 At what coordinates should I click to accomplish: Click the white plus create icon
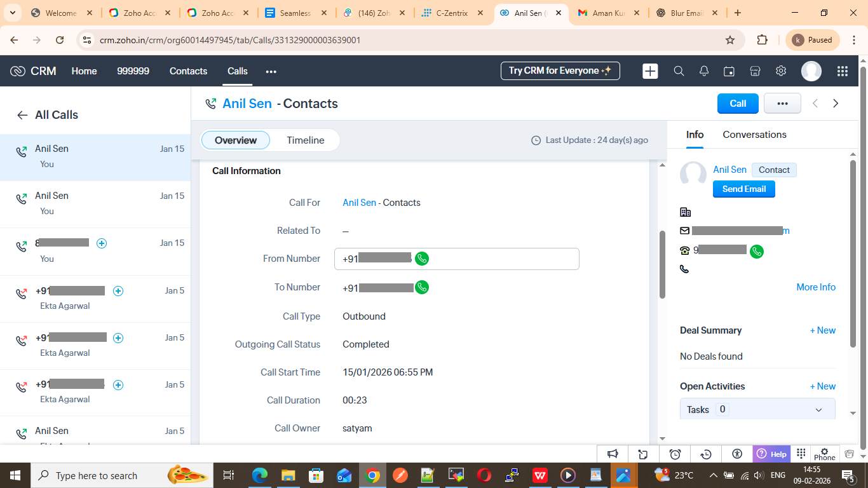click(x=650, y=71)
